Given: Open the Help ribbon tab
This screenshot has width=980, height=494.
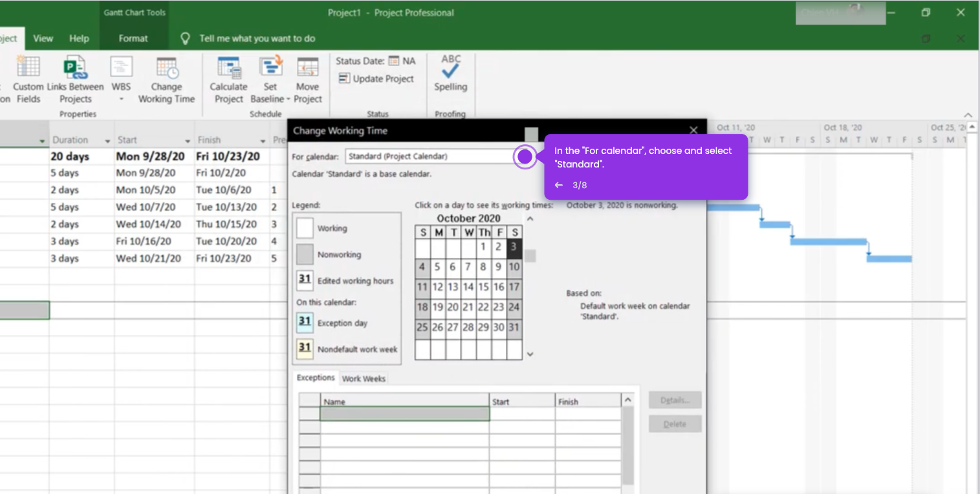Looking at the screenshot, I should [x=79, y=38].
